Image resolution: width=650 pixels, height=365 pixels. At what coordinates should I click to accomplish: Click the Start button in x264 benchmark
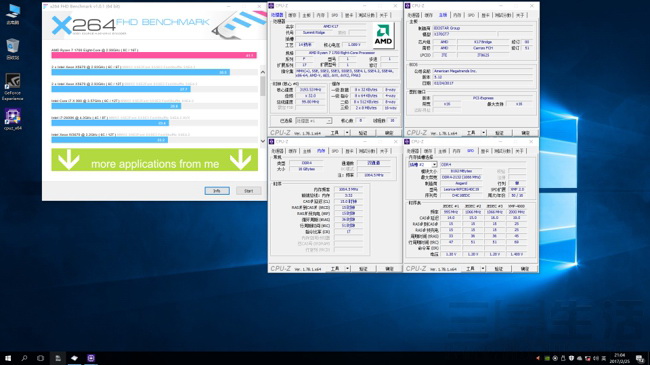pos(249,191)
